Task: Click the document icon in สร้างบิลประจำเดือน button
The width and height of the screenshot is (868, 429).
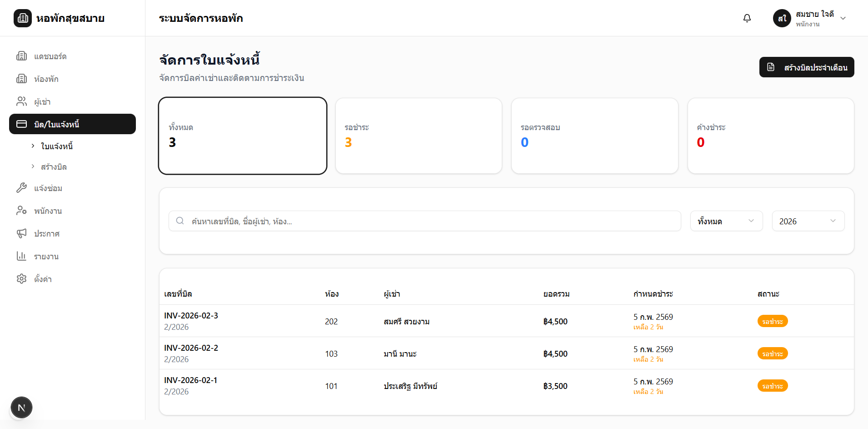Action: click(771, 67)
